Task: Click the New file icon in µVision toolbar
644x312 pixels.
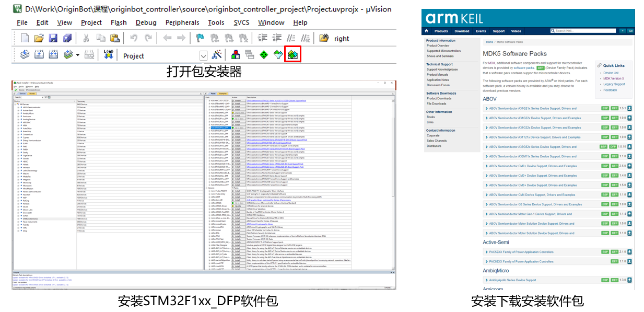Action: (25, 38)
